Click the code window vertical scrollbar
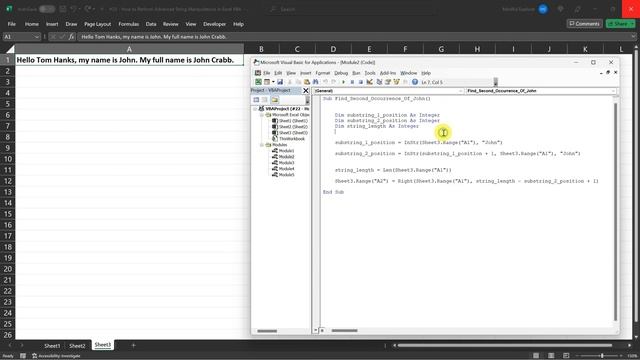 [616, 211]
